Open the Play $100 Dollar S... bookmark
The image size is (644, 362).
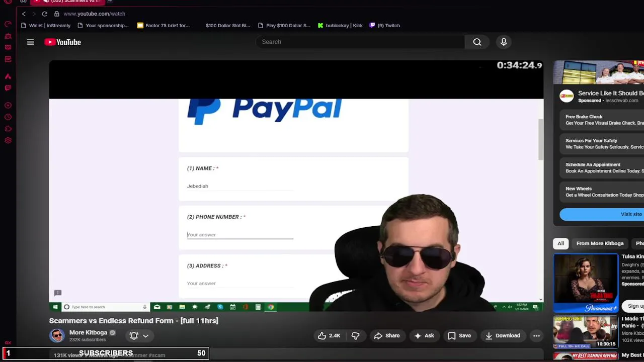coord(284,26)
